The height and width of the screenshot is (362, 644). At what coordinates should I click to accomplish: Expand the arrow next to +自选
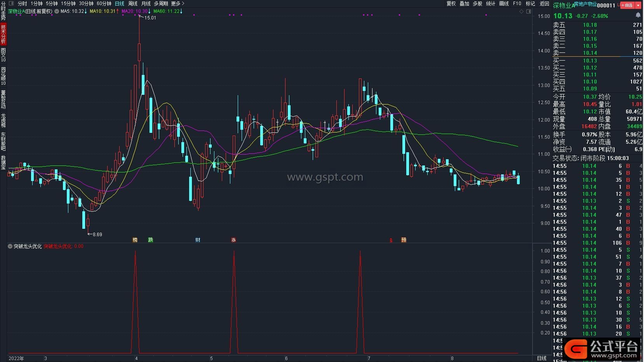tap(638, 5)
